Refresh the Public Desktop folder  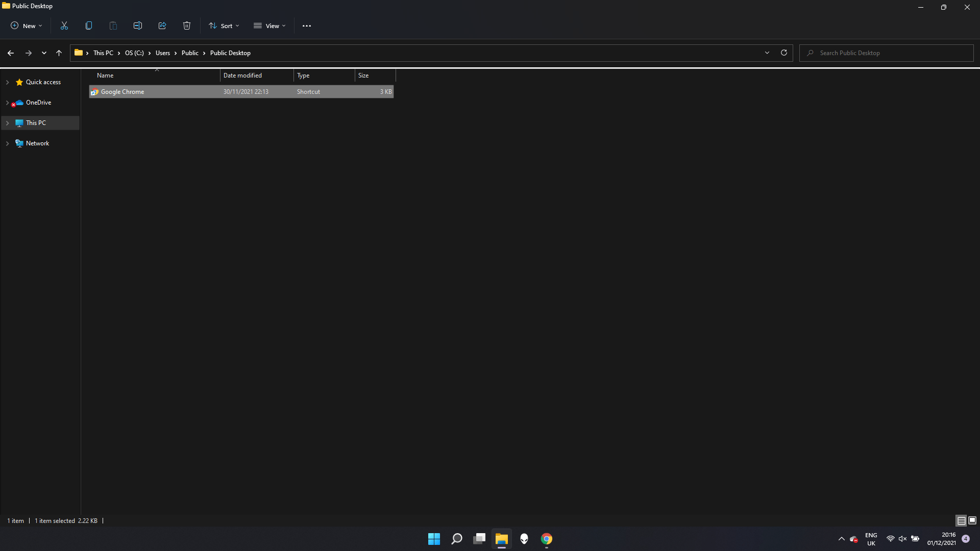pos(784,53)
